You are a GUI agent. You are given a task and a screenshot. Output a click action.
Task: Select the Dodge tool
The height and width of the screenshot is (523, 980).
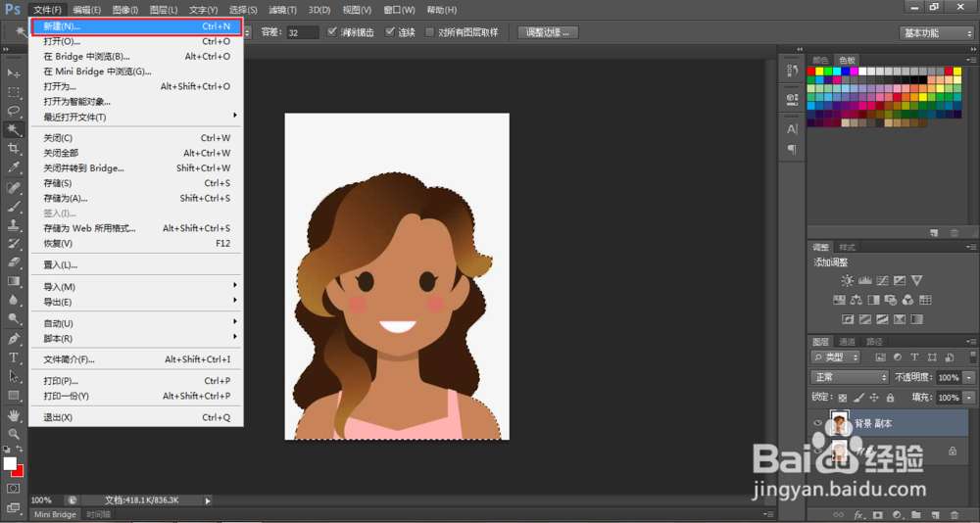click(13, 318)
